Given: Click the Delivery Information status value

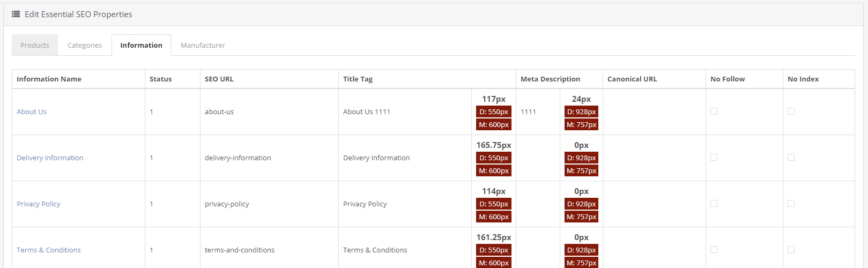Looking at the screenshot, I should 151,158.
